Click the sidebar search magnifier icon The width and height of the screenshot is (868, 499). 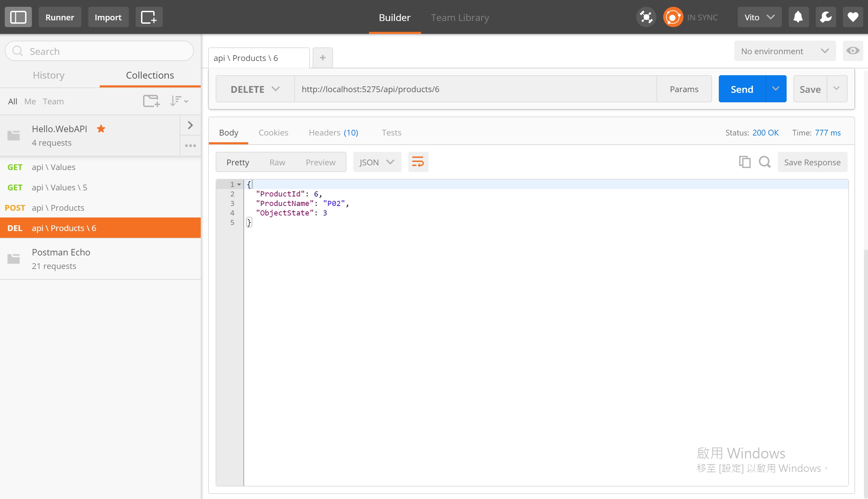(18, 51)
